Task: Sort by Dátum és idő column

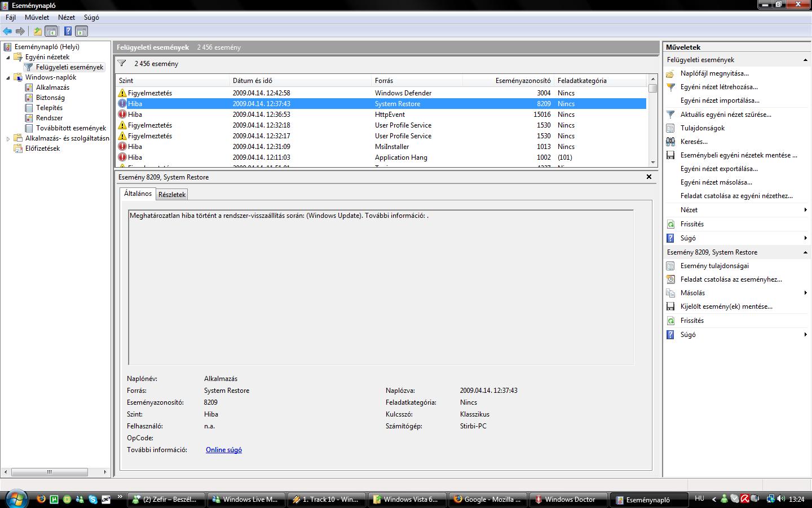Action: click(x=301, y=81)
